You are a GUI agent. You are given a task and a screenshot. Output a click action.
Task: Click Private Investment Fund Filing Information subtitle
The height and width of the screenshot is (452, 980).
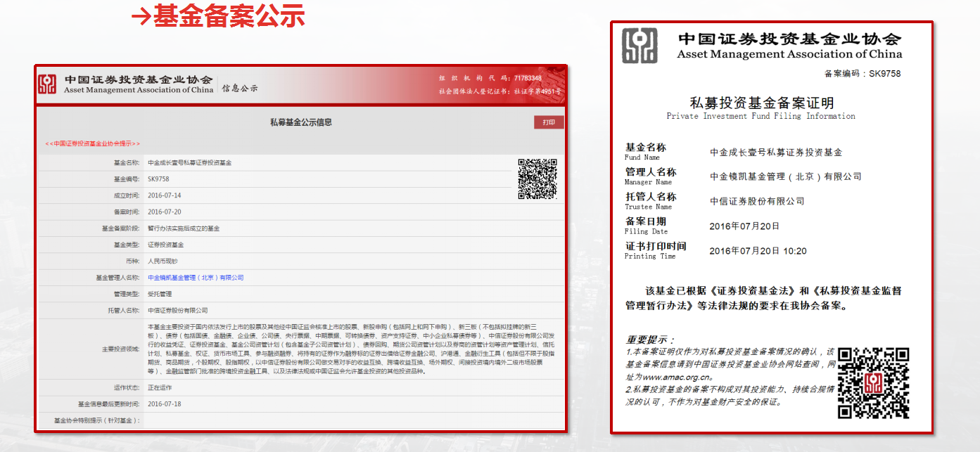click(761, 116)
